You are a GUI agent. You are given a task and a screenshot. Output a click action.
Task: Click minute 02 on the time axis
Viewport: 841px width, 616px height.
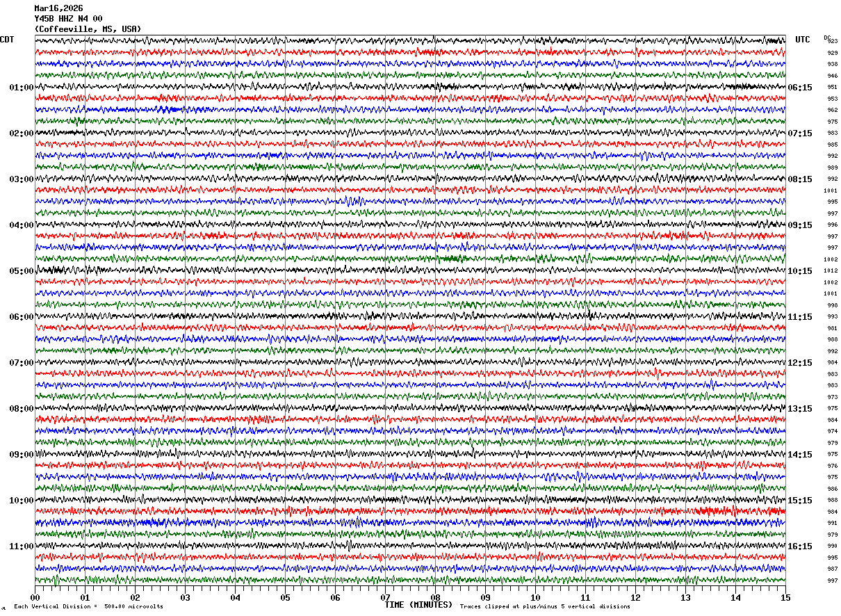tap(135, 597)
